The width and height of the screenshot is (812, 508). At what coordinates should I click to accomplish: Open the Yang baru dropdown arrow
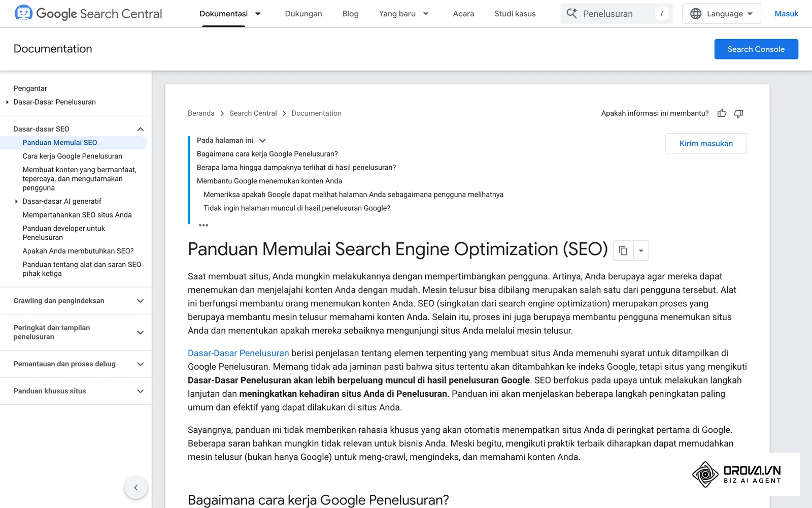click(426, 14)
